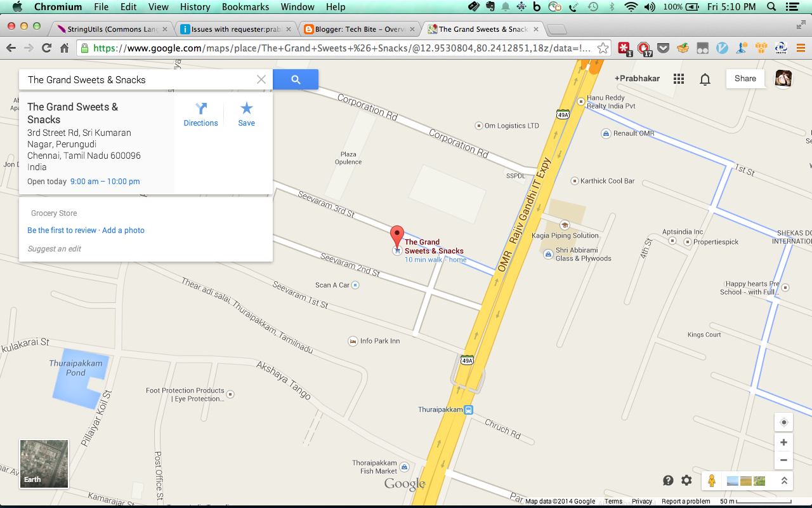Click the red location pin
812x508 pixels.
tap(397, 237)
